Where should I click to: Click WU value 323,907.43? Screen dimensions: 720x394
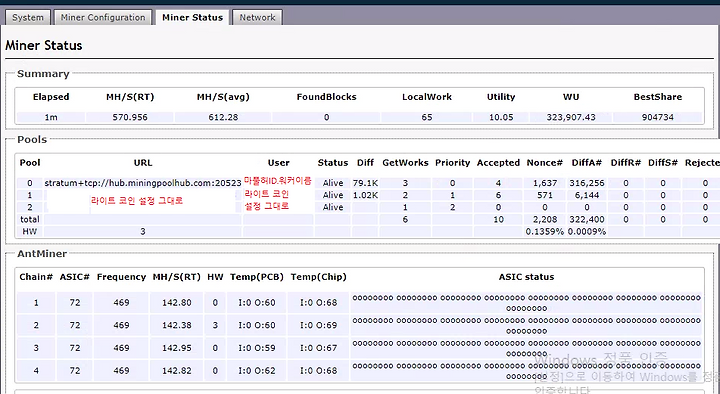click(x=571, y=117)
